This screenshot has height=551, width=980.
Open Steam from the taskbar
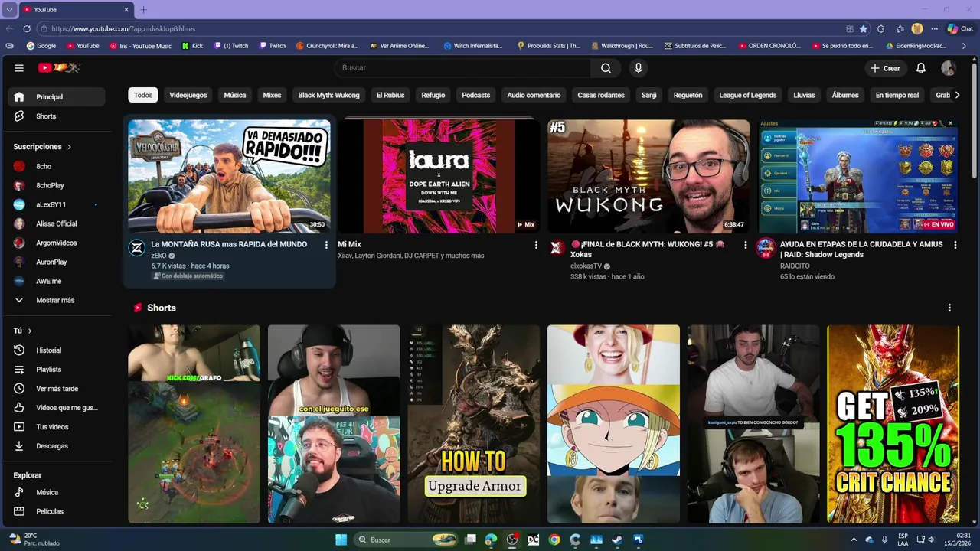pos(617,540)
